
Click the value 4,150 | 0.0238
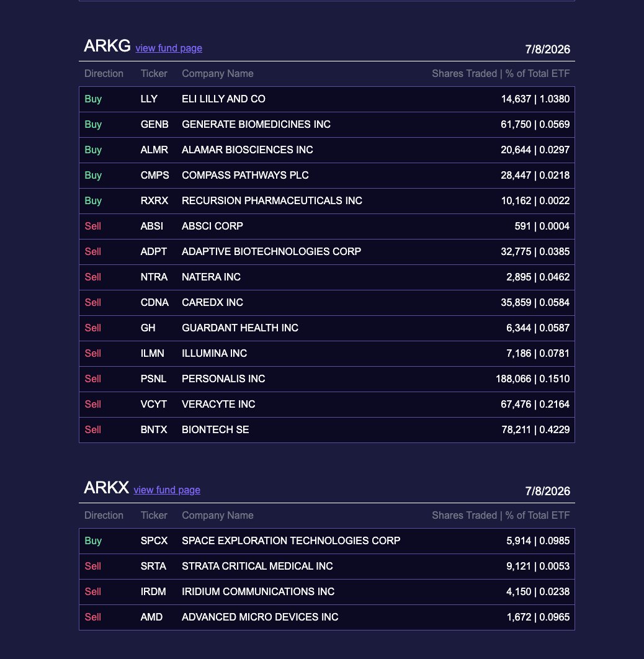[x=538, y=592]
